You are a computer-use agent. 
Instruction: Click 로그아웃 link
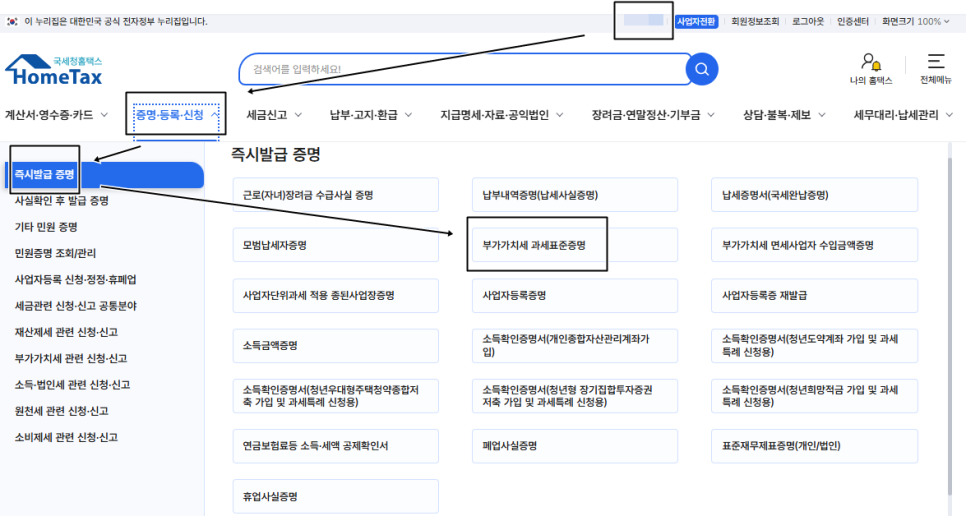pyautogui.click(x=808, y=22)
